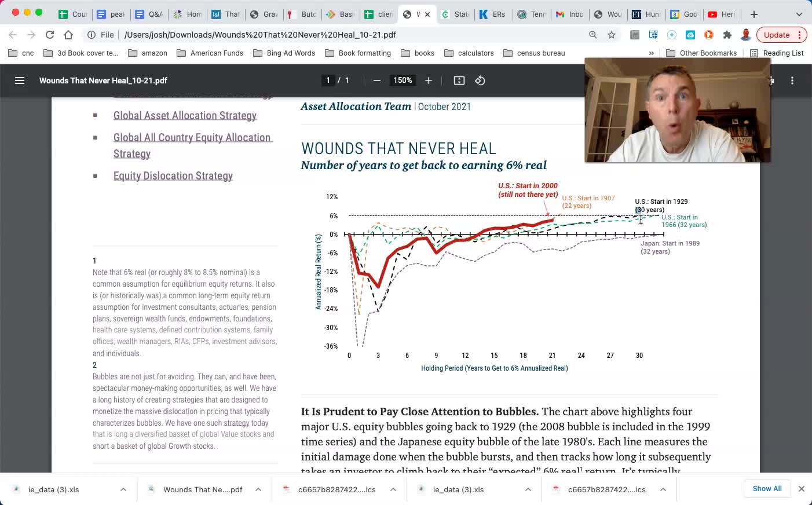Reload the current page
The width and height of the screenshot is (812, 505).
(50, 35)
